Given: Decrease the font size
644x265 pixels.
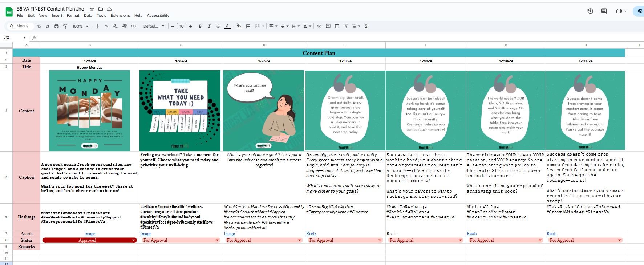Looking at the screenshot, I should 173,26.
